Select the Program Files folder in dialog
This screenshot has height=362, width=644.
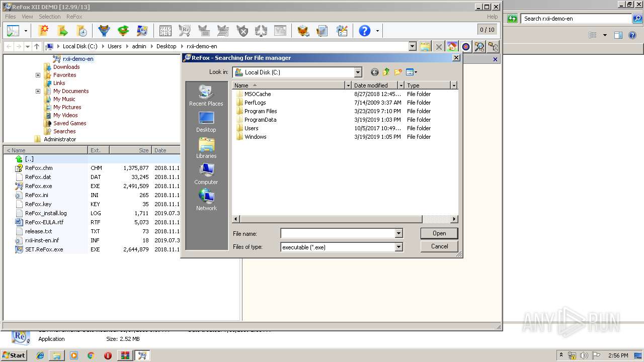point(260,111)
